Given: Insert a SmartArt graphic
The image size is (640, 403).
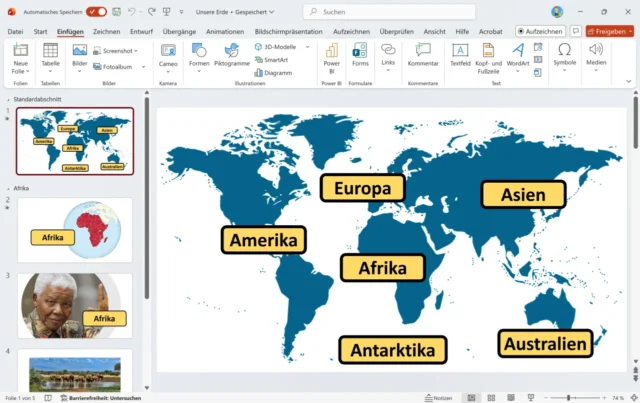Looking at the screenshot, I should [271, 60].
